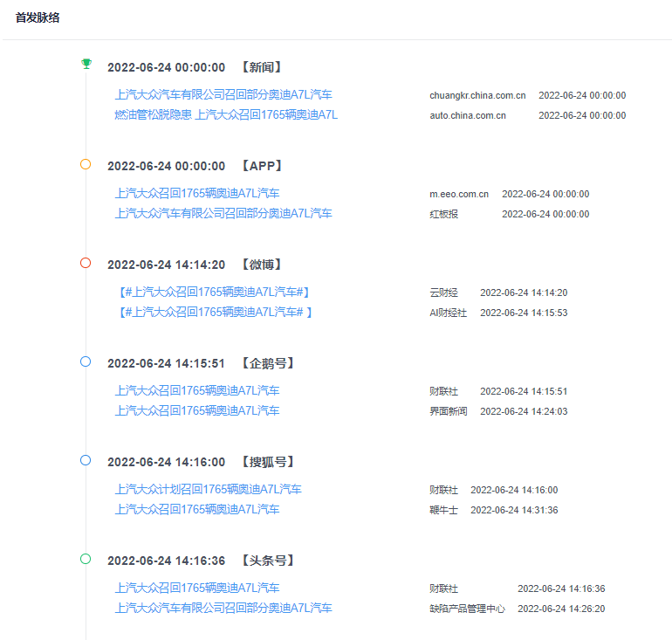672x640 pixels.
Task: Open the 上汽大众计划召回1765辆奥迪A7L汽车 article
Action: coord(208,489)
